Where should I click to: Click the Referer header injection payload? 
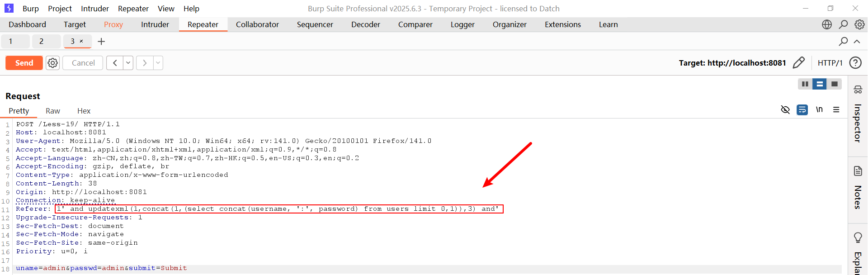279,209
